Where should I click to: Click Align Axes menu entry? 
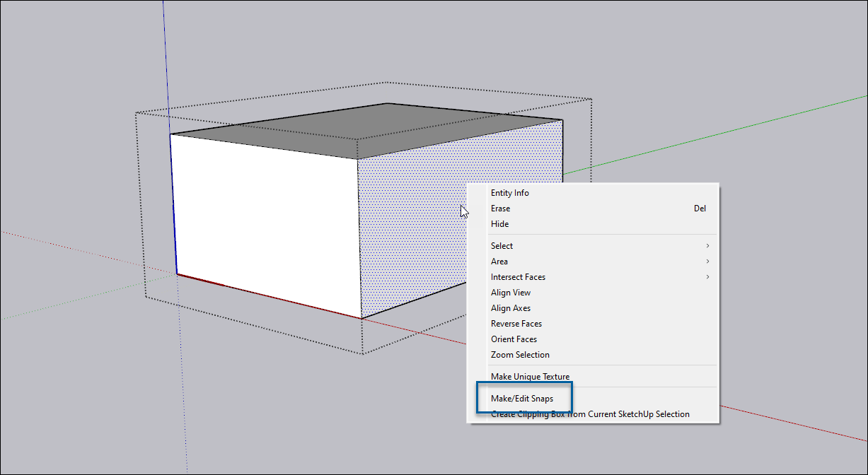pos(593,308)
